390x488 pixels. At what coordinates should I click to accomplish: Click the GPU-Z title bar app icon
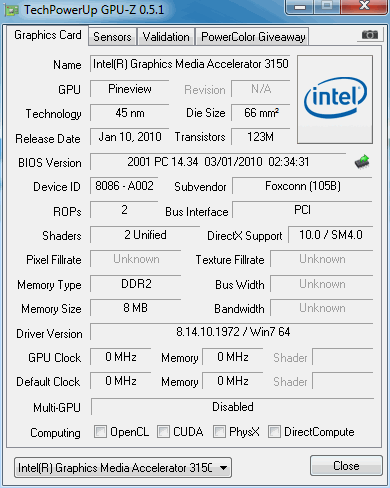(x=12, y=10)
